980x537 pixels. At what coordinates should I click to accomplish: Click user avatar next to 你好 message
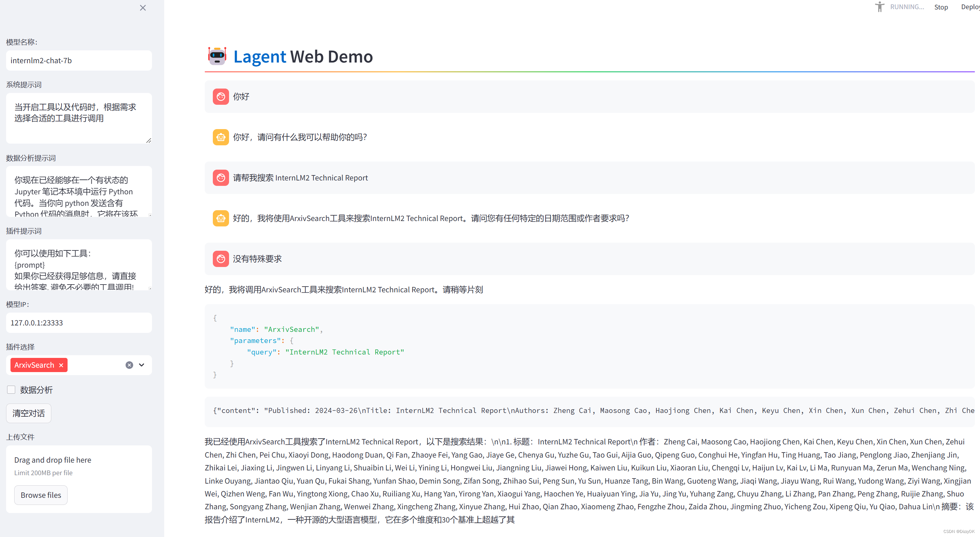(x=221, y=96)
